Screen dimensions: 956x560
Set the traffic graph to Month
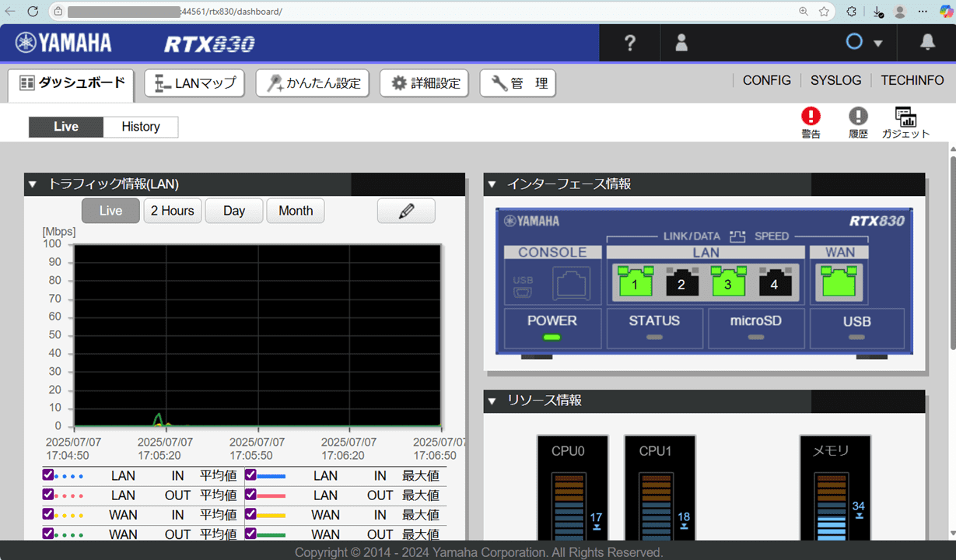296,211
